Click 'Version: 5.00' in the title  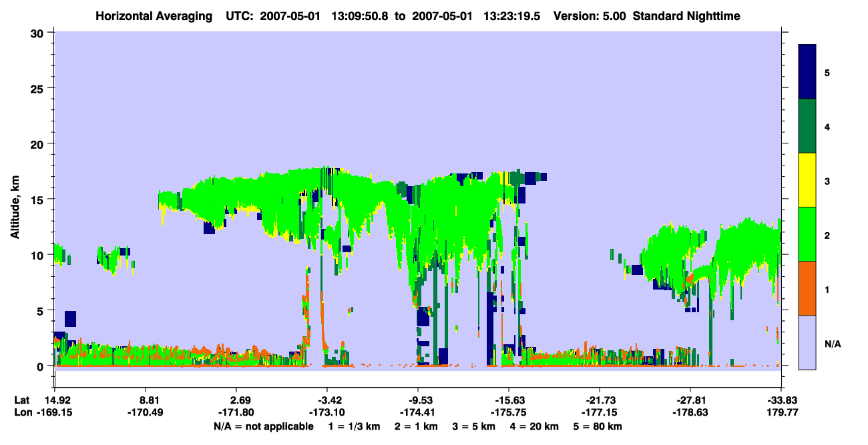(590, 15)
